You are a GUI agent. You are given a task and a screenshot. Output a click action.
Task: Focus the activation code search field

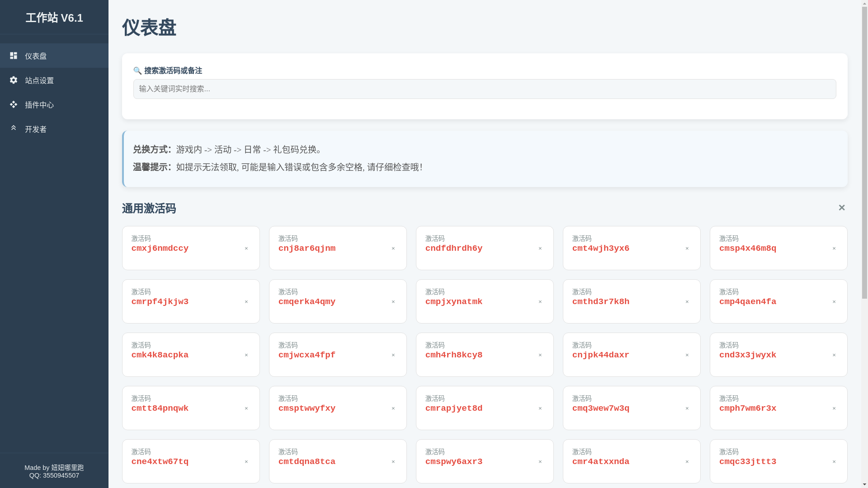pyautogui.click(x=485, y=89)
